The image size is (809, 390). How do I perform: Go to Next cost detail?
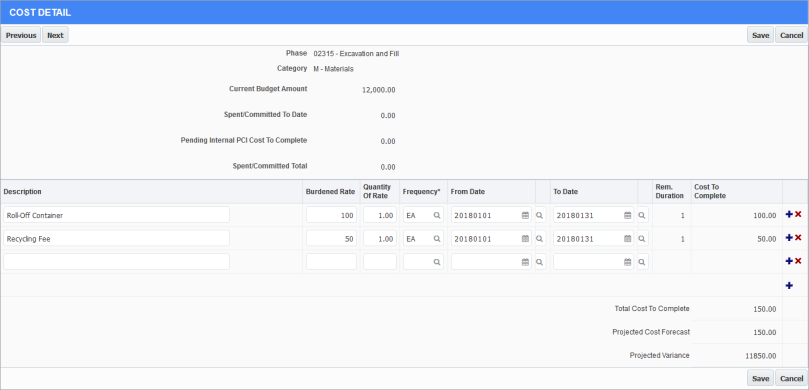click(x=55, y=35)
